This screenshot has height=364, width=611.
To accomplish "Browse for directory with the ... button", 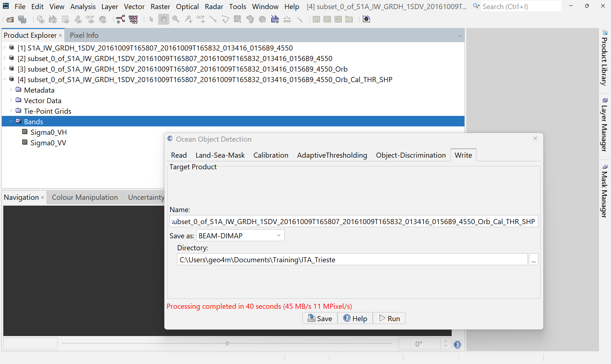I will (533, 260).
